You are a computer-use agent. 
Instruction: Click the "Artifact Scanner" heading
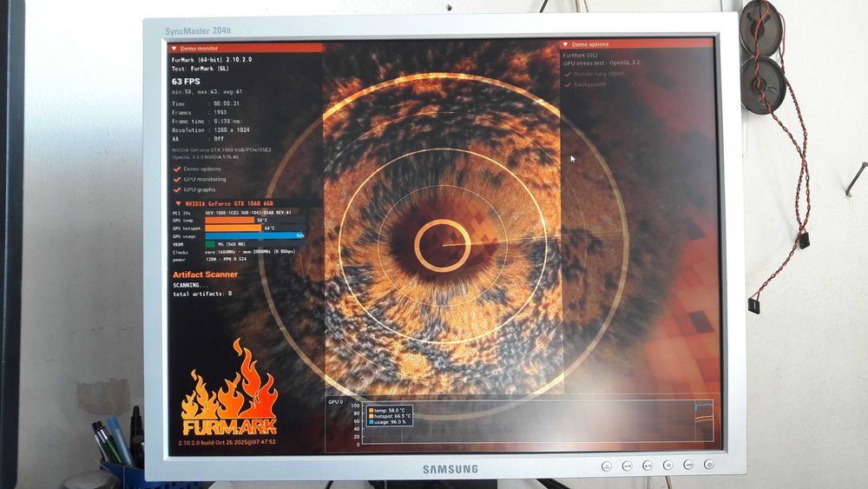pos(206,274)
